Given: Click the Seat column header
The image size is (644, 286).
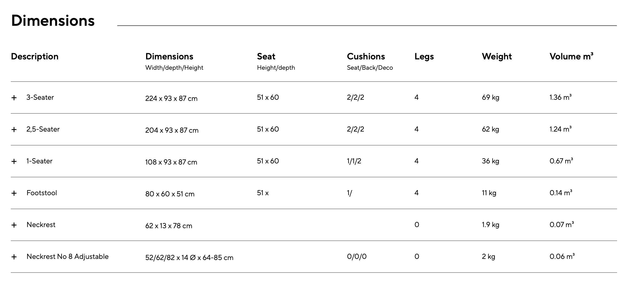Looking at the screenshot, I should 266,56.
